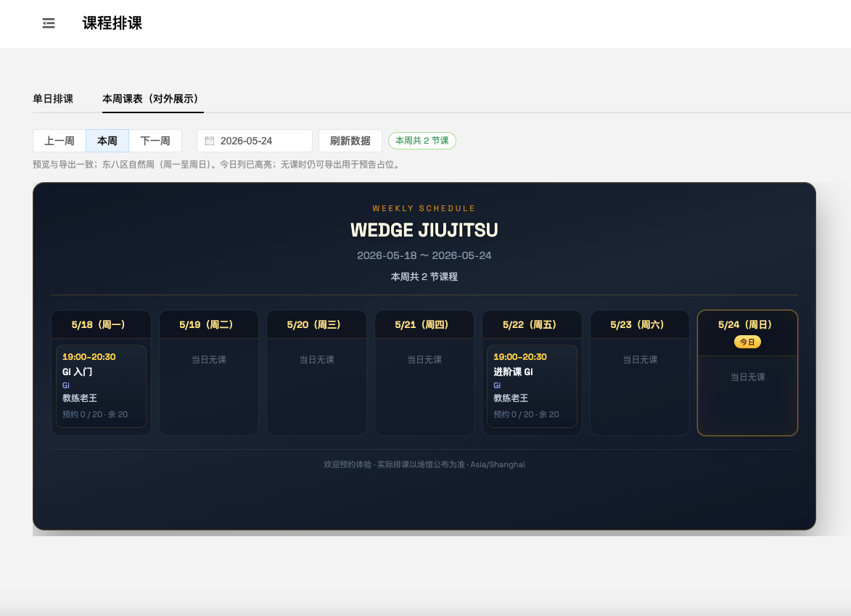Open the 5/22 进阶课 GI class card
This screenshot has height=616, width=851.
pyautogui.click(x=532, y=386)
